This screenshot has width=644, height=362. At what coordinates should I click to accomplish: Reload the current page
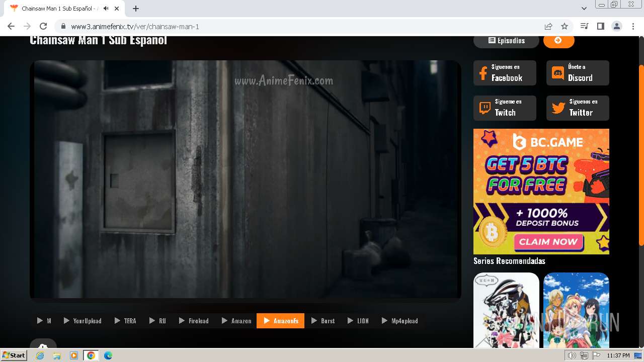coord(43,26)
